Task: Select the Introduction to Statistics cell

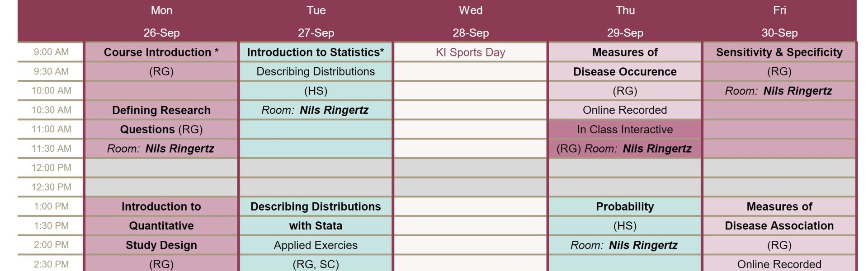Action: 316,52
